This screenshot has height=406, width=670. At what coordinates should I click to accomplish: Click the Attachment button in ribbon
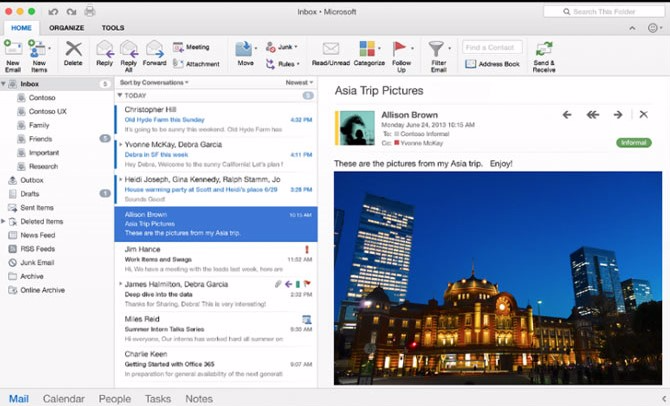(196, 63)
